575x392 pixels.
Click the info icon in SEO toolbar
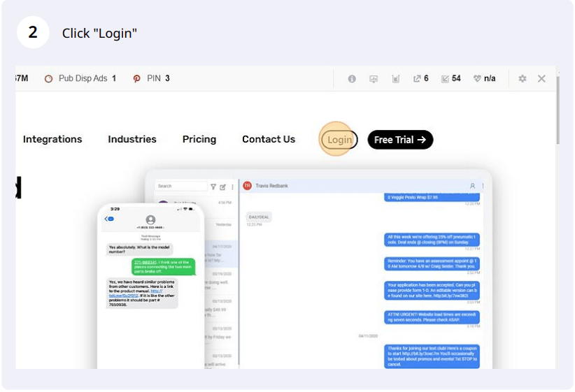(x=352, y=79)
